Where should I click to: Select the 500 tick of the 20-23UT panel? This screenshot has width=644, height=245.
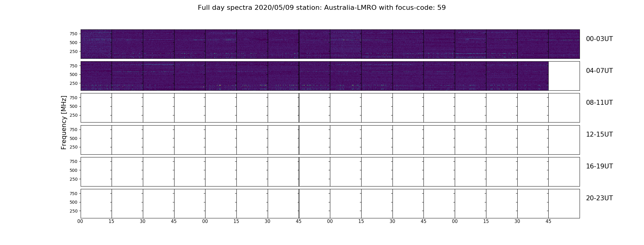point(74,202)
